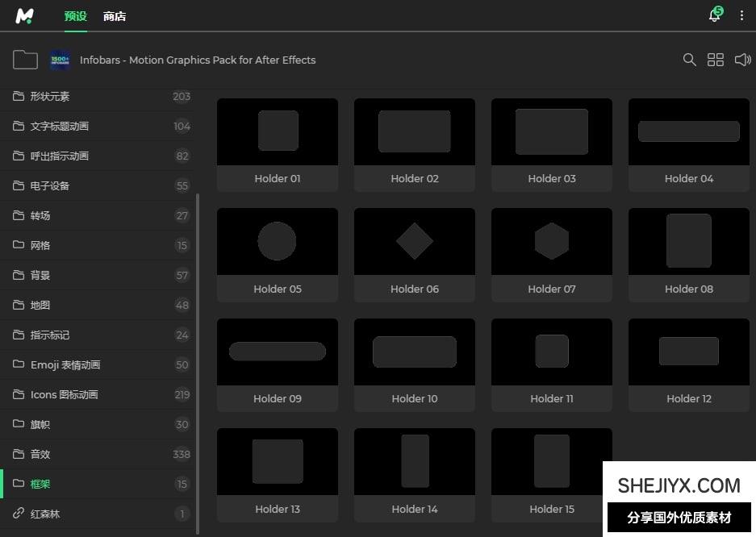
Task: Expand the 文字标题动画 category
Action: coord(59,126)
